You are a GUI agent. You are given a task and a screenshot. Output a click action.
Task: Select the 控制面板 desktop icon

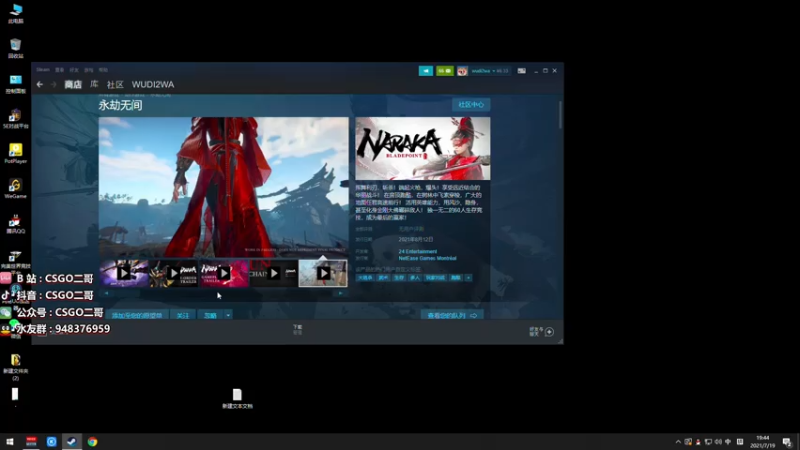15,84
